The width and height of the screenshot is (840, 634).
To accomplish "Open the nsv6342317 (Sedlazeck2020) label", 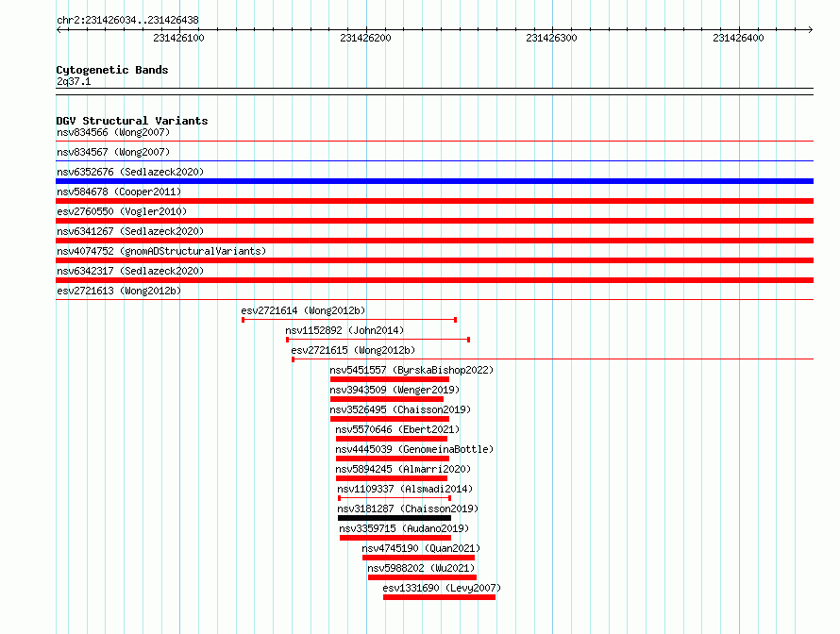I will (130, 271).
